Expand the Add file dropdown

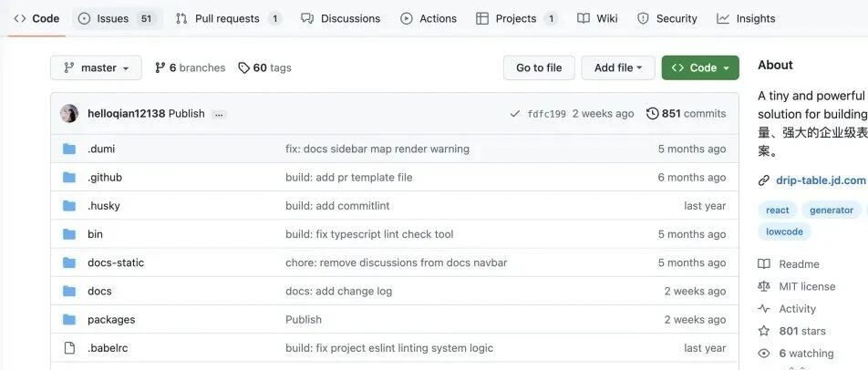[618, 67]
